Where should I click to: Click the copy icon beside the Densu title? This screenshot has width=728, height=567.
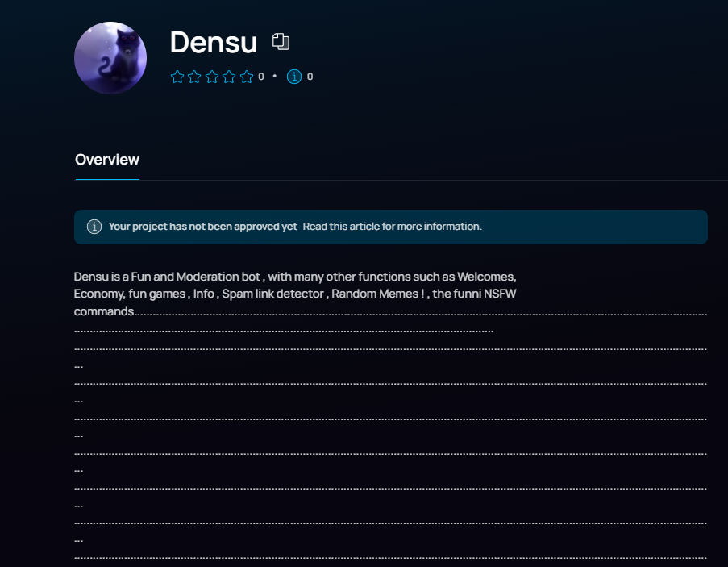pyautogui.click(x=281, y=42)
